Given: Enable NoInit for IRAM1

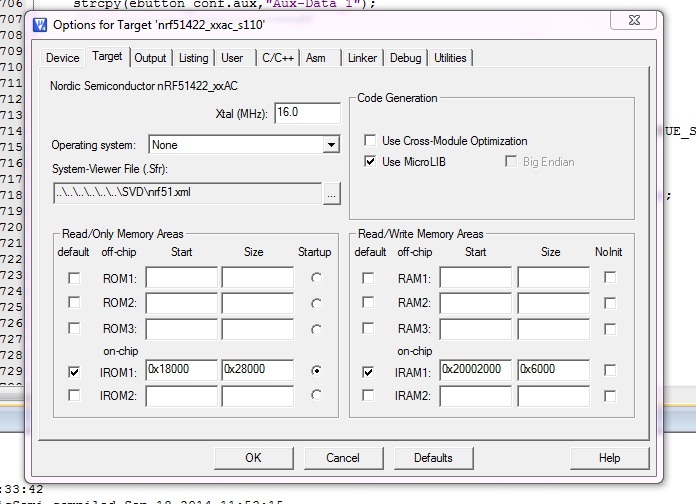Looking at the screenshot, I should click(x=610, y=370).
